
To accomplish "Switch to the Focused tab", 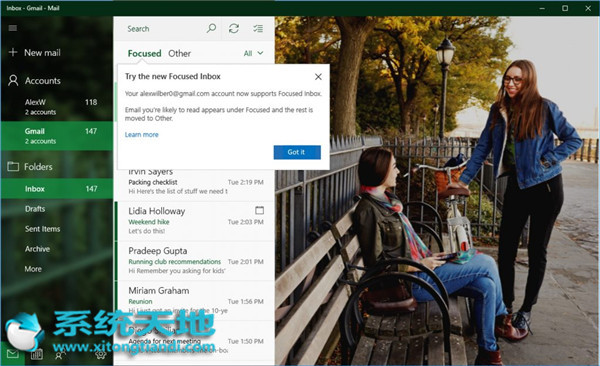I will pos(144,53).
